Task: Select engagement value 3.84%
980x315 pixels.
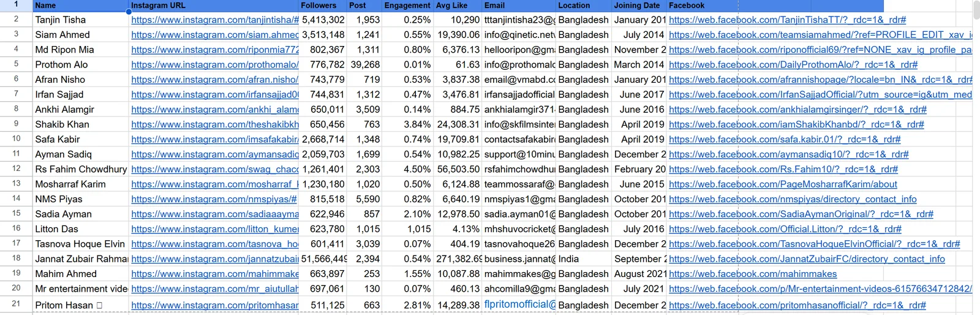Action: pos(407,124)
